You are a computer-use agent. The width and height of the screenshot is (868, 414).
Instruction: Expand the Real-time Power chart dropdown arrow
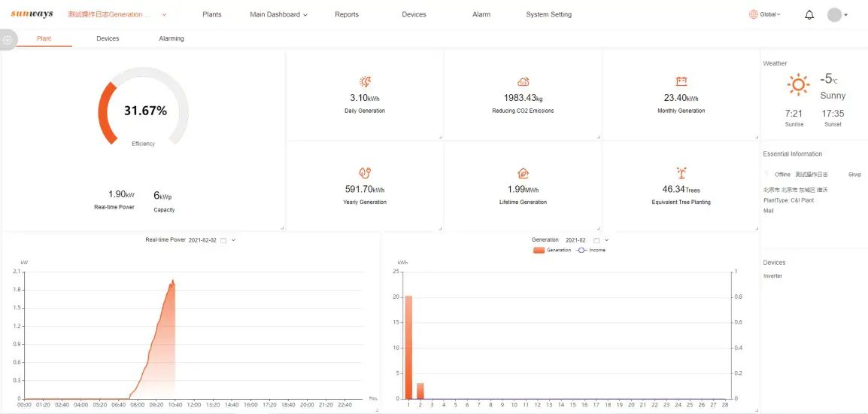coord(233,241)
